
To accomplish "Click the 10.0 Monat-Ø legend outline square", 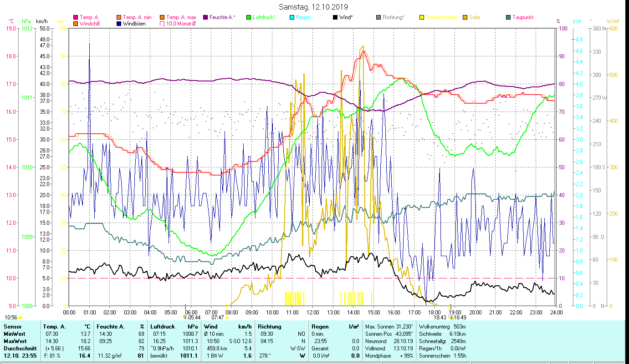I will (x=163, y=24).
